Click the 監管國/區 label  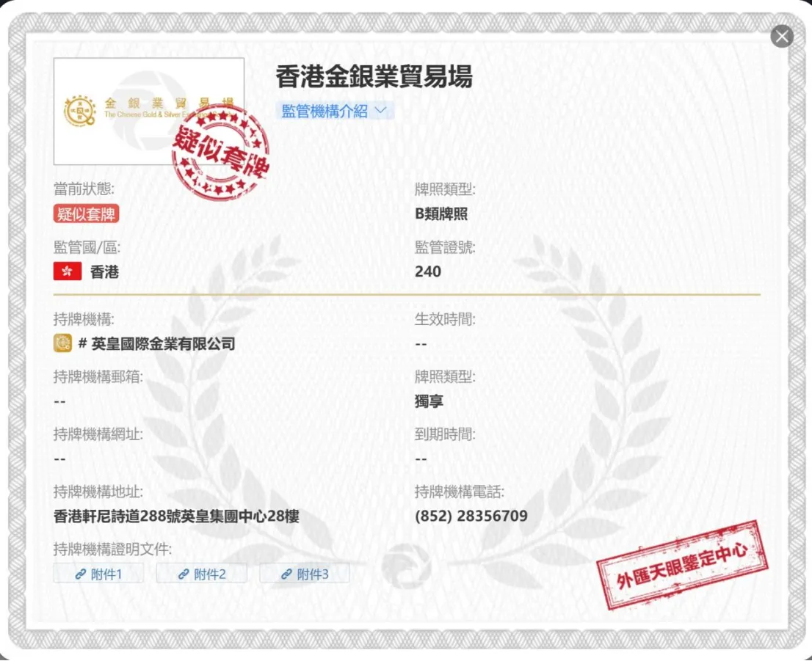87,247
